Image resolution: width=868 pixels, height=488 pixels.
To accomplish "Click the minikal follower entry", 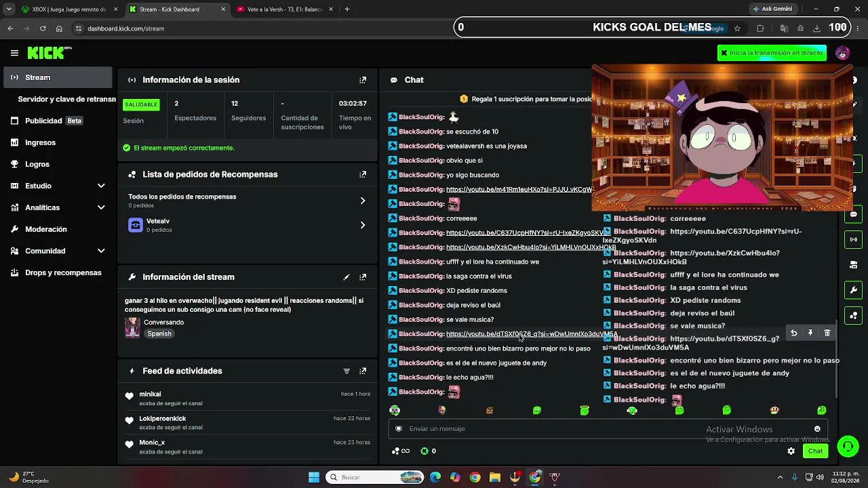I will pyautogui.click(x=248, y=399).
